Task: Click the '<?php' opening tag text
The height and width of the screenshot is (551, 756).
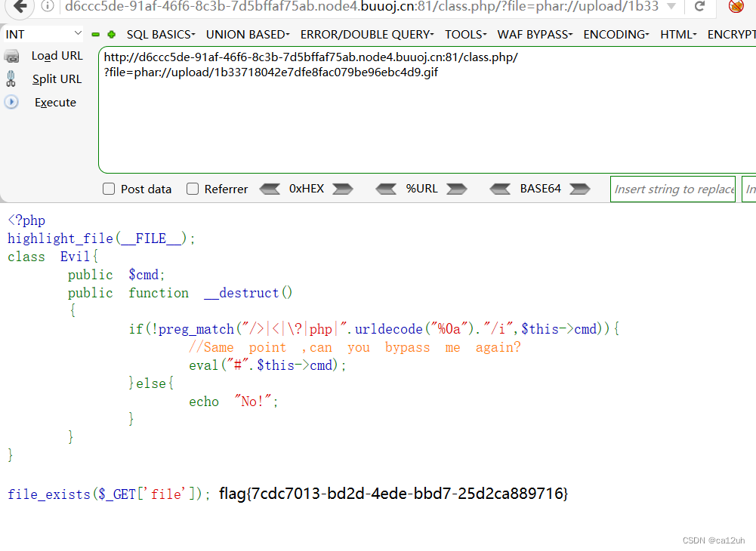Action: [x=26, y=220]
